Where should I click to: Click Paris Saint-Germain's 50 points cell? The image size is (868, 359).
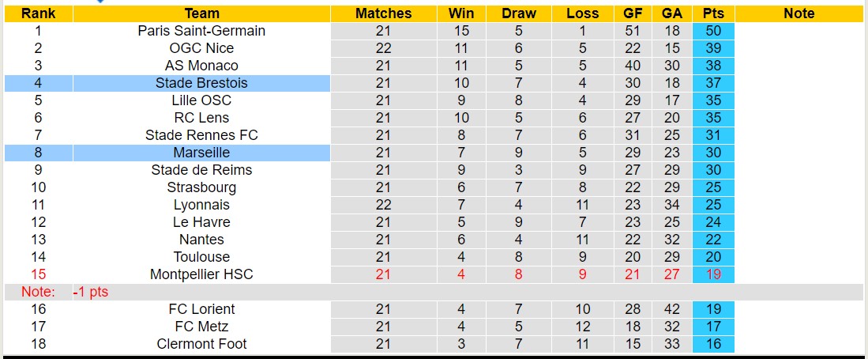coord(713,31)
